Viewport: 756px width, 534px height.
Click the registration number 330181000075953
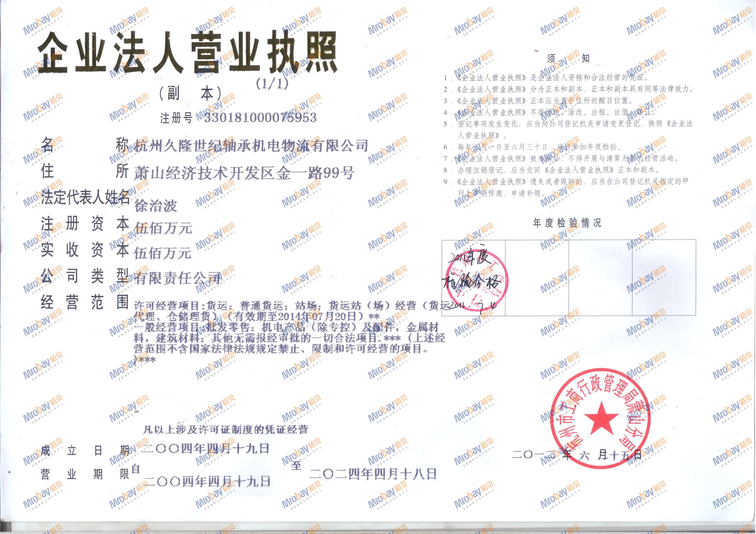pos(260,118)
